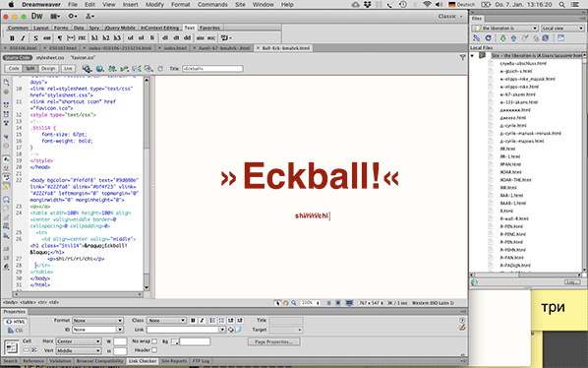This screenshot has width=588, height=368.
Task: Switch Properties to CSS mode
Action: pos(16,330)
